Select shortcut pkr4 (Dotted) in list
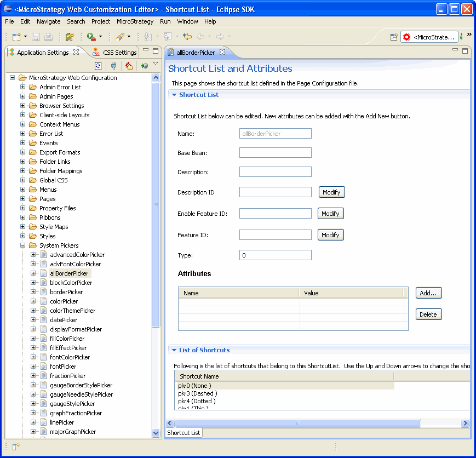The height and width of the screenshot is (458, 476). [x=197, y=401]
